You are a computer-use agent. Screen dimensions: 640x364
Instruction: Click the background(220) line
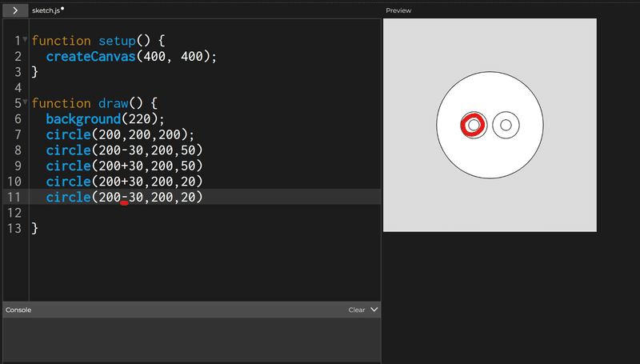105,119
